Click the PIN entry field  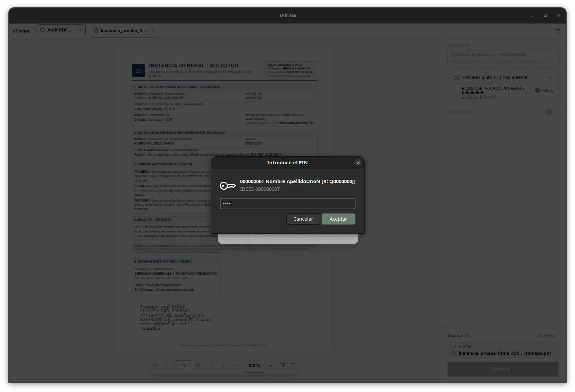pyautogui.click(x=287, y=204)
